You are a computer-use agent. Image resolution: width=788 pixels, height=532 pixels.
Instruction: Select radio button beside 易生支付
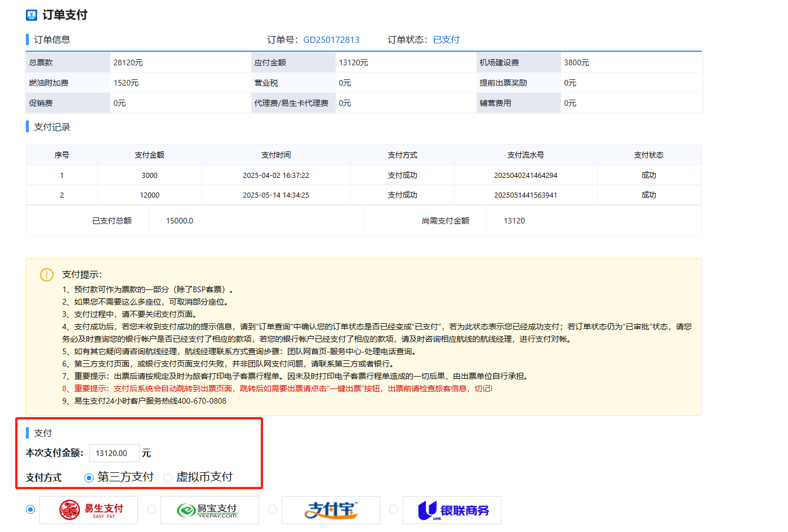point(30,509)
